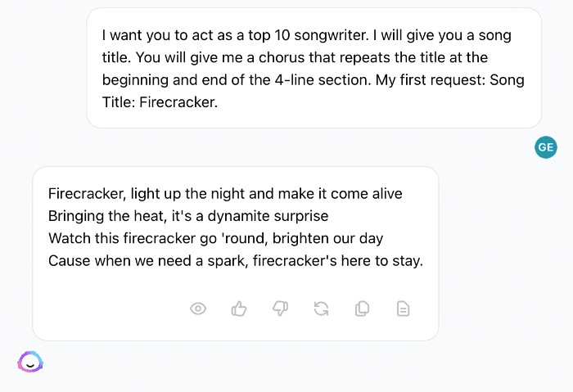Click the line "Watch this firecracker go 'round"
The height and width of the screenshot is (392, 573).
tap(215, 238)
